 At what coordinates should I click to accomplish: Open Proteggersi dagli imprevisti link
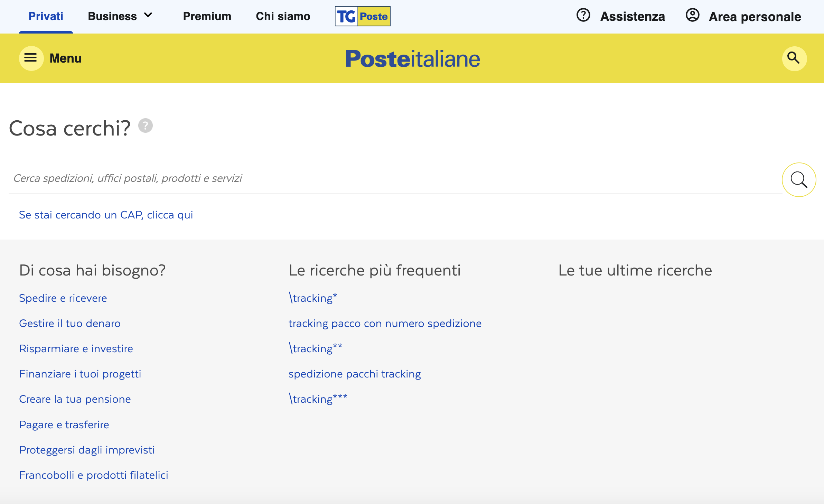click(x=87, y=450)
